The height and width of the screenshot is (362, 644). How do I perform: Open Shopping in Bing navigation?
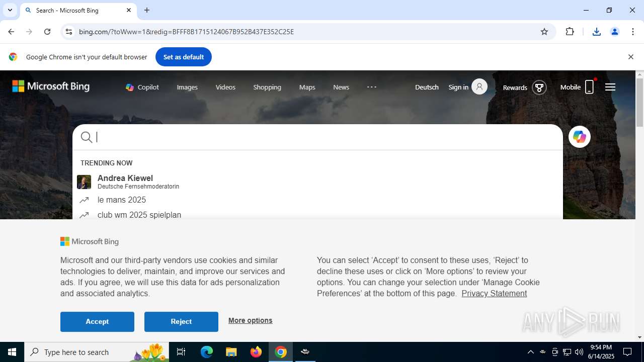pos(267,87)
